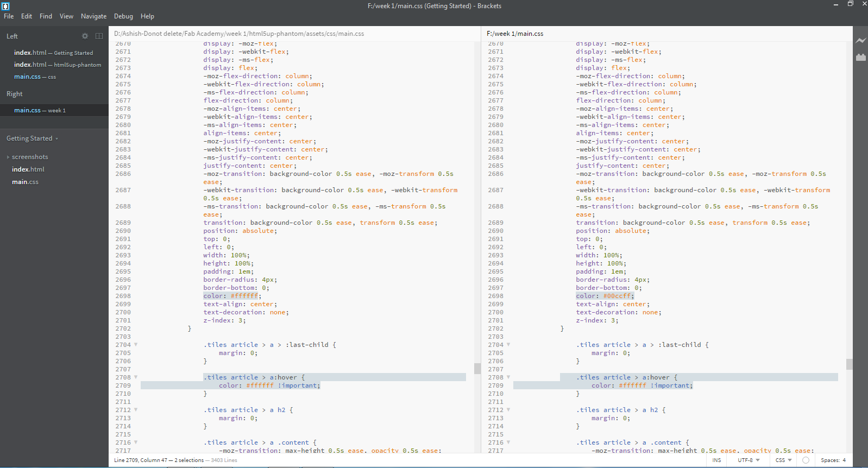The width and height of the screenshot is (868, 468).
Task: Collapse line 2708 fold arrow in right pane
Action: [508, 377]
